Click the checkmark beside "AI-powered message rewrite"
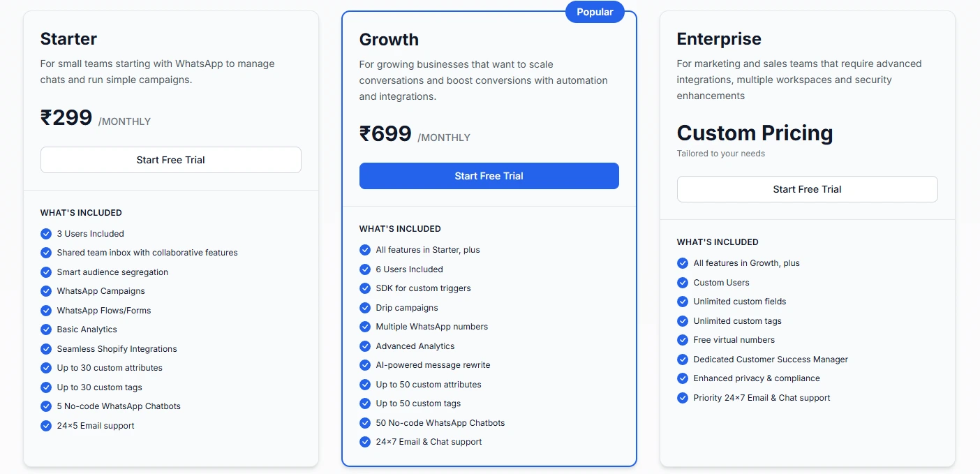The height and width of the screenshot is (474, 980). (365, 364)
